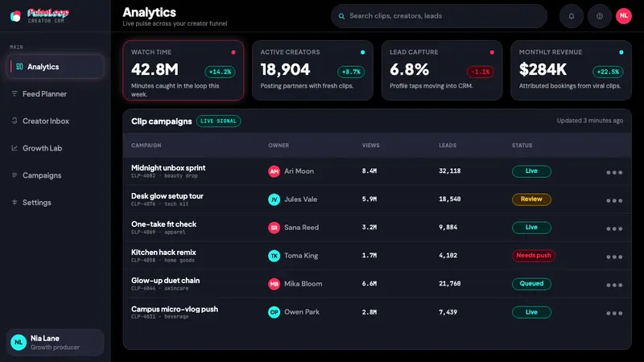Click the Live status of Midnight unbox sprint
This screenshot has width=644, height=362.
531,171
